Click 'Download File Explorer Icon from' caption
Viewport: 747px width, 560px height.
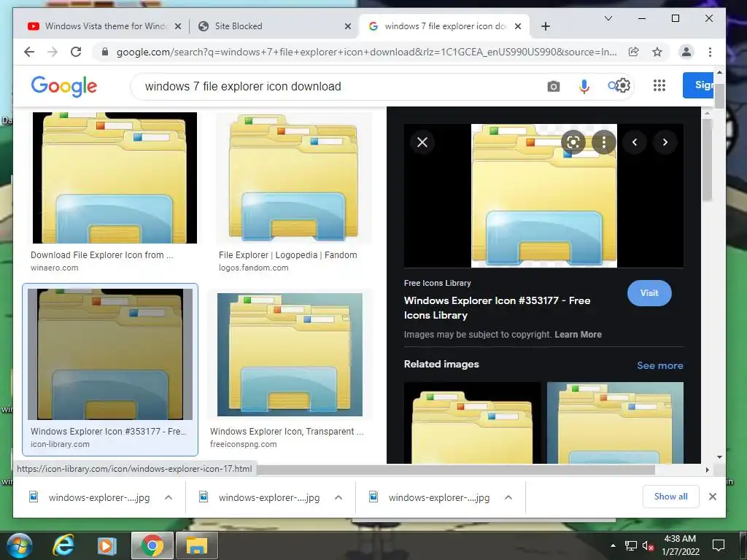[102, 255]
